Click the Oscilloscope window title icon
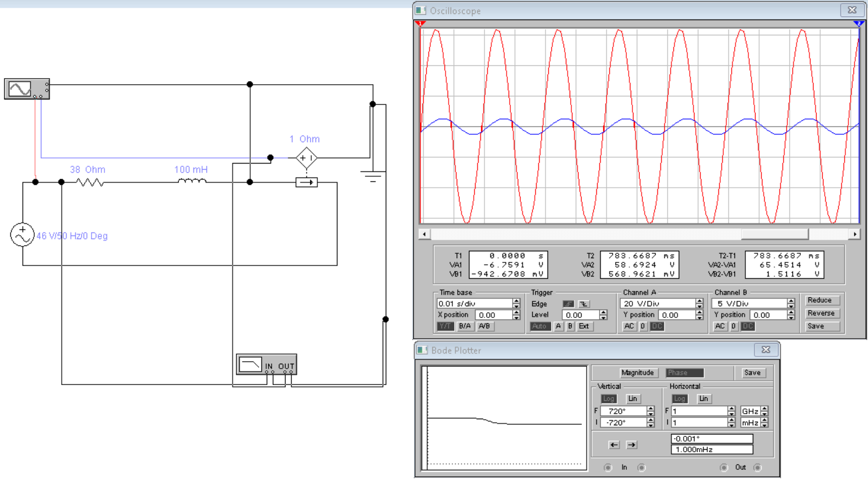The width and height of the screenshot is (868, 479). tap(421, 10)
